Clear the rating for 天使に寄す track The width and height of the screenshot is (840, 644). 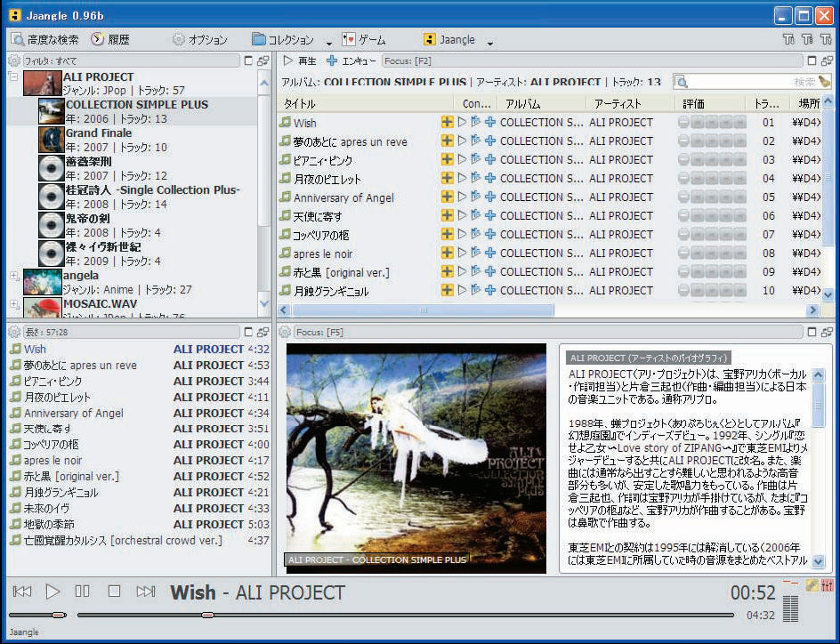point(683,216)
